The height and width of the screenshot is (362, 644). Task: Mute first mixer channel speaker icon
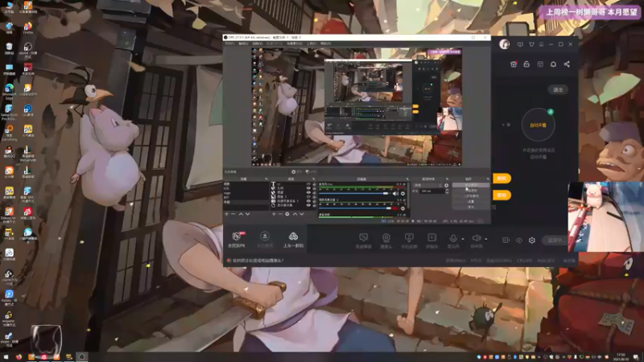(x=395, y=193)
